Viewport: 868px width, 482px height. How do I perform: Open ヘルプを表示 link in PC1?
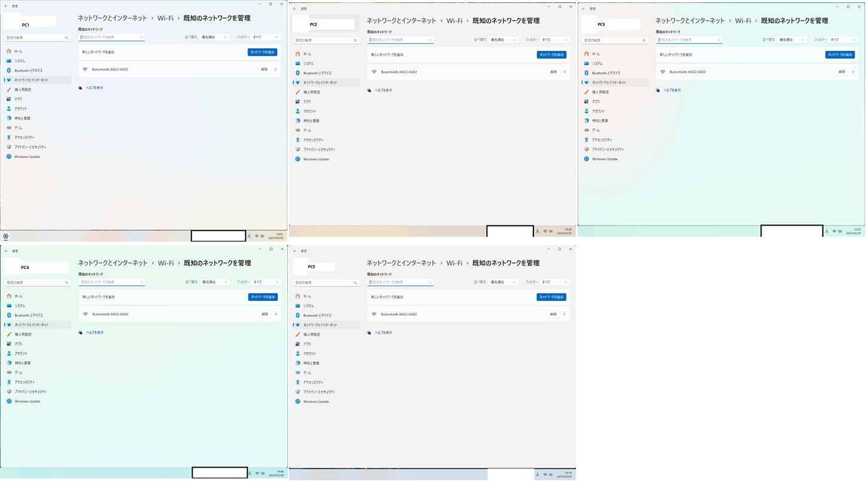tap(95, 88)
